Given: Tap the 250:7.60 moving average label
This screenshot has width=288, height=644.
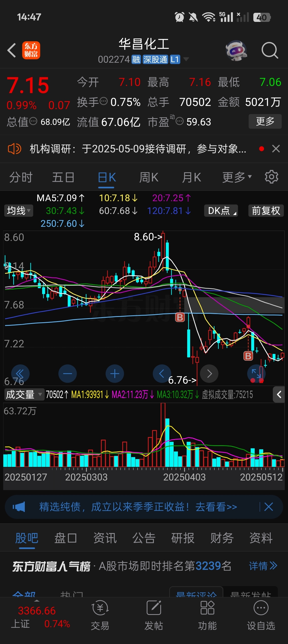Looking at the screenshot, I should pyautogui.click(x=62, y=224).
